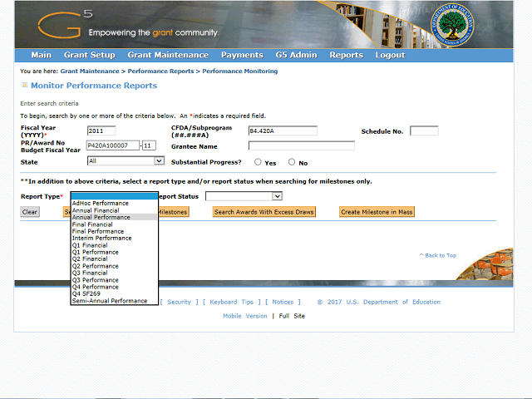Choose Q1 Financial report type

click(115, 245)
